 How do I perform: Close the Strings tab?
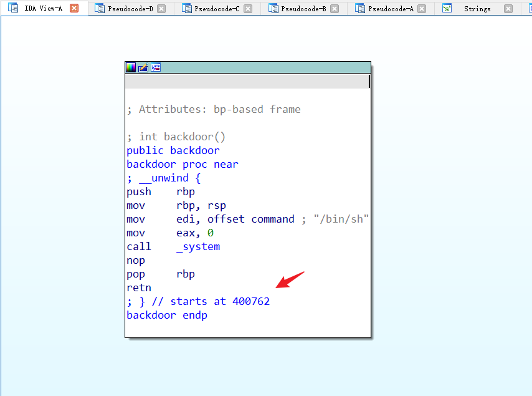coord(508,9)
